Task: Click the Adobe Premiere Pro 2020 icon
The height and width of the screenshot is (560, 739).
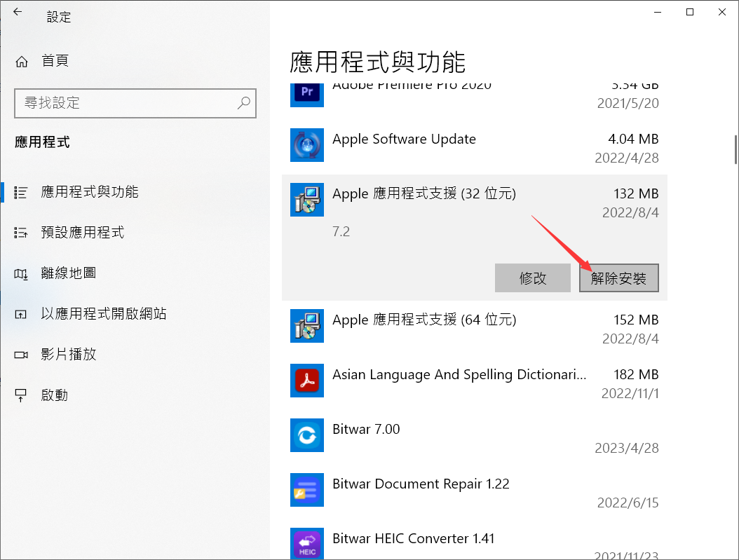Action: tap(306, 93)
